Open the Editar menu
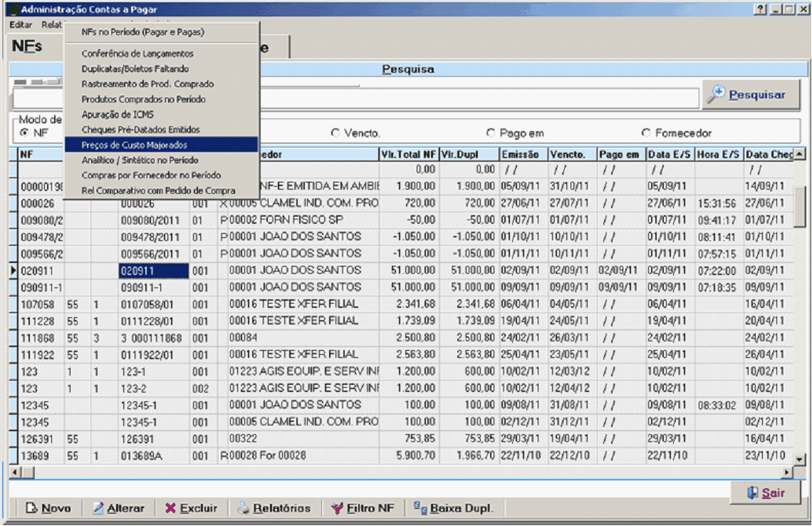The image size is (812, 526). click(x=21, y=24)
